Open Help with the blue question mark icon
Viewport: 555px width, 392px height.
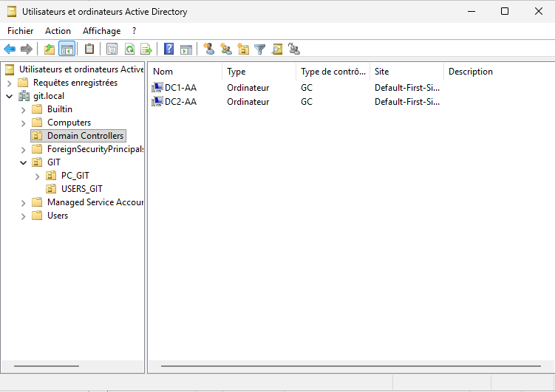click(x=168, y=49)
